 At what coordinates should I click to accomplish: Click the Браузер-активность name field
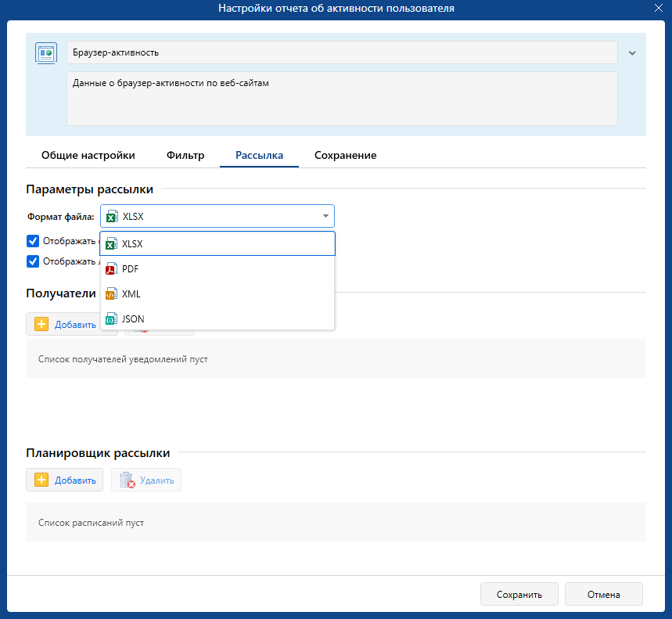click(x=342, y=52)
